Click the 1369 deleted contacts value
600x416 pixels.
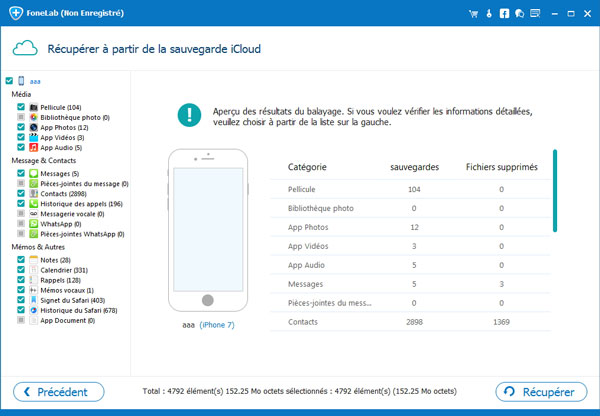click(x=501, y=322)
